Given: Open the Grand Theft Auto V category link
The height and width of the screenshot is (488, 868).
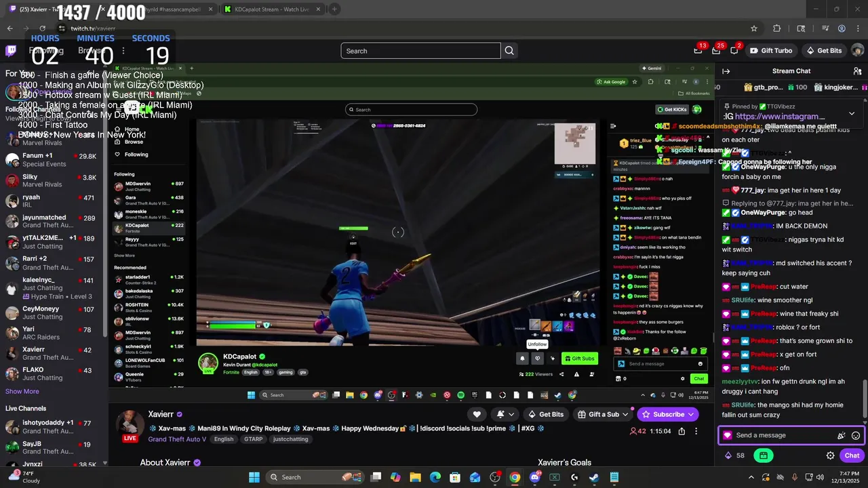Looking at the screenshot, I should click(177, 439).
